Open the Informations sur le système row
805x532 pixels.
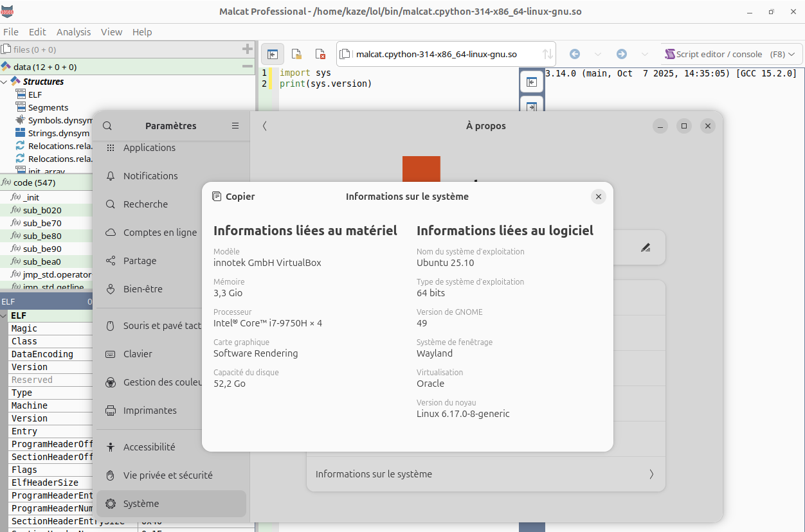485,474
